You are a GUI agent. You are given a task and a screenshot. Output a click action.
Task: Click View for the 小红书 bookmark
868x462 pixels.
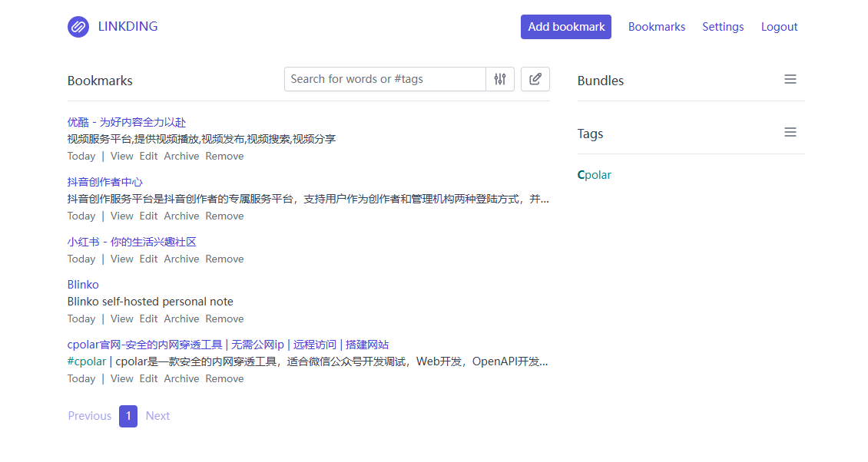coord(122,259)
